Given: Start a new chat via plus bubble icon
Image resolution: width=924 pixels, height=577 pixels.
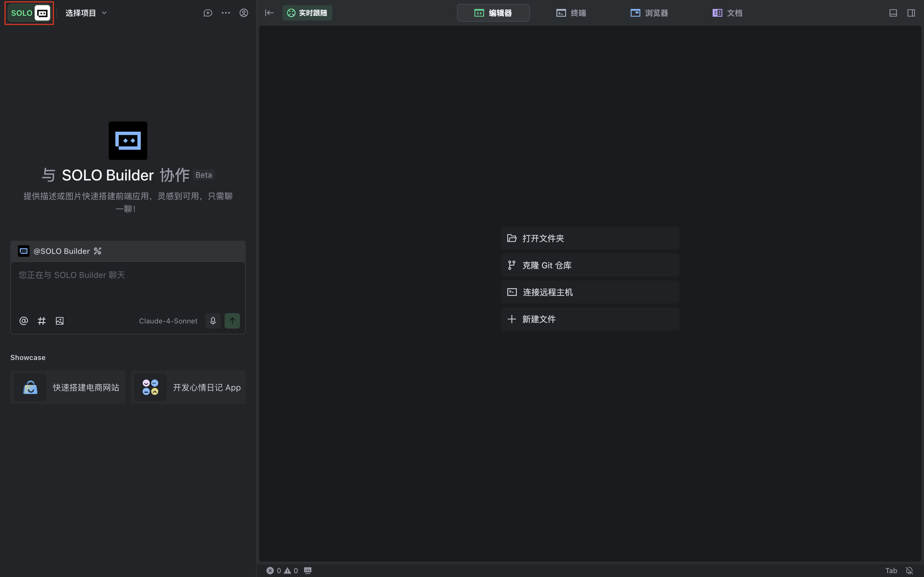Looking at the screenshot, I should (208, 13).
